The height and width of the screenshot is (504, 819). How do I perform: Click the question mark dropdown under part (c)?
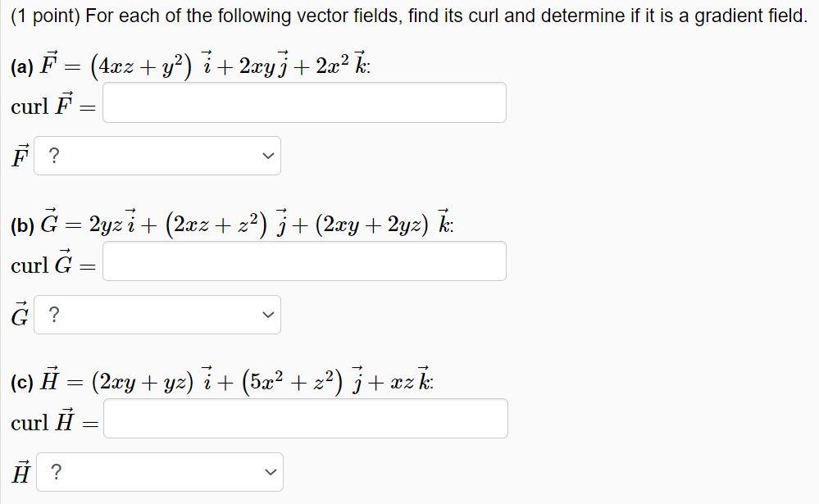158,471
